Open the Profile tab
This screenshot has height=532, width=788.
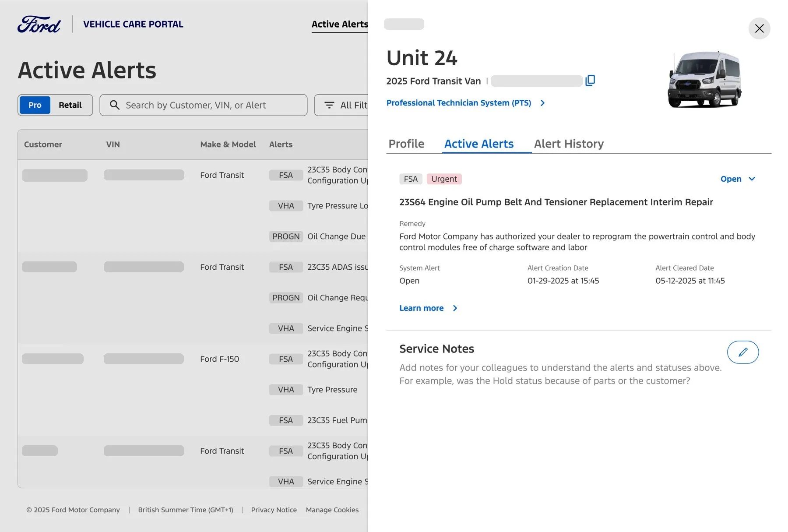(x=406, y=144)
